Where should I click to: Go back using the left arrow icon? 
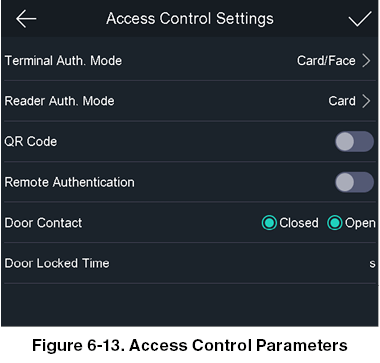point(26,19)
